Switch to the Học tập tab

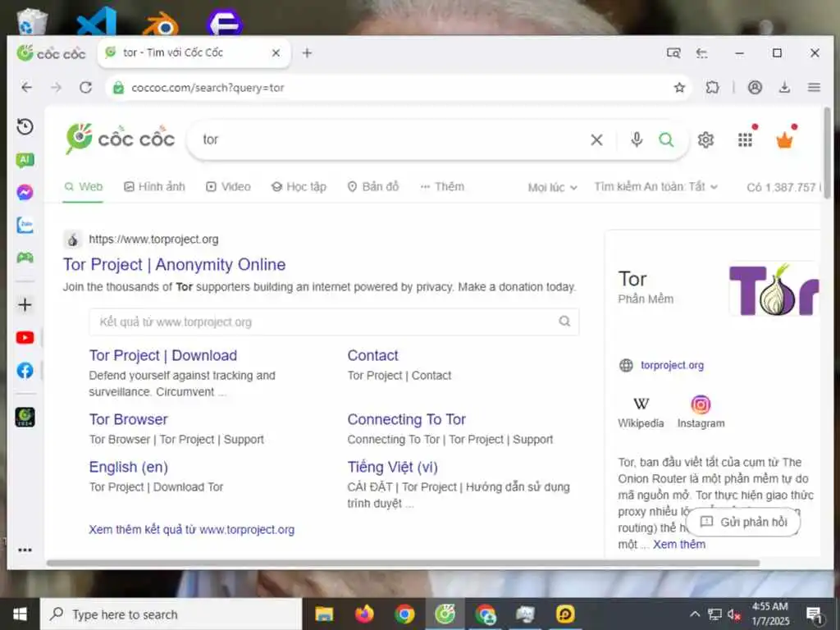click(299, 186)
